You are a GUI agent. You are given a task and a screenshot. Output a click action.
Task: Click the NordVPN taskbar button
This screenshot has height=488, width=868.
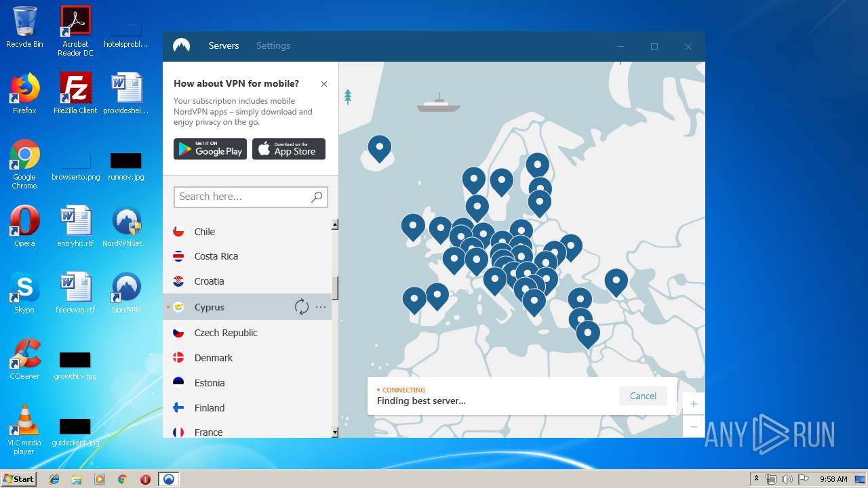(169, 479)
